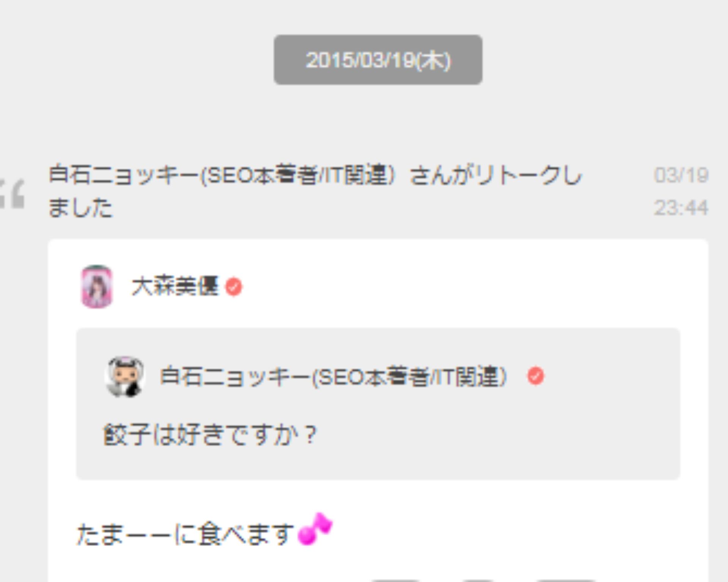
Task: Open 白石ニョッキー's avatar in the quoted talk
Action: click(x=125, y=376)
